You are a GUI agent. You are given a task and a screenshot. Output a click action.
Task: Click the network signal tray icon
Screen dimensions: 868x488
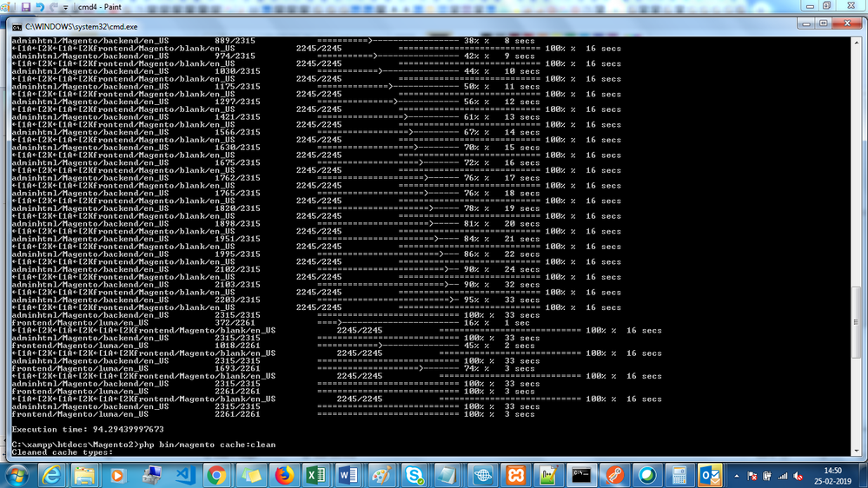click(782, 476)
